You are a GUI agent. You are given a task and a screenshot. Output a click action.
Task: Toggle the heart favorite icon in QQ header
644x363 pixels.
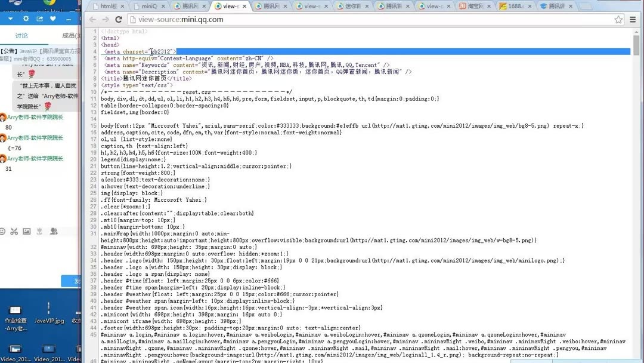pyautogui.click(x=52, y=19)
